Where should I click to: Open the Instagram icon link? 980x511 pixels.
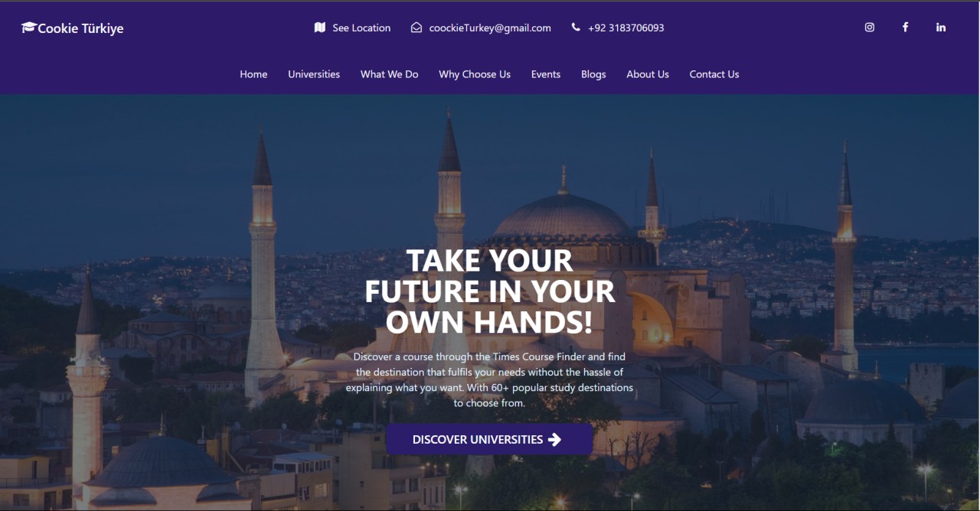coord(870,28)
